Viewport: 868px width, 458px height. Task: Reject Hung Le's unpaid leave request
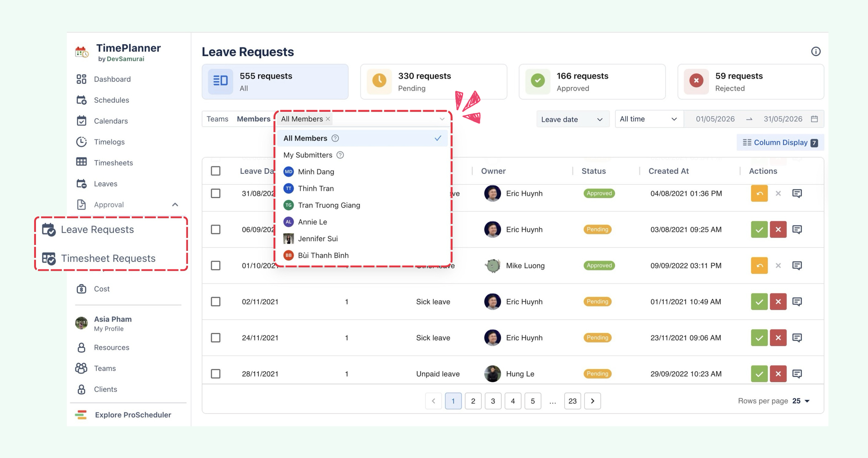[x=778, y=373]
